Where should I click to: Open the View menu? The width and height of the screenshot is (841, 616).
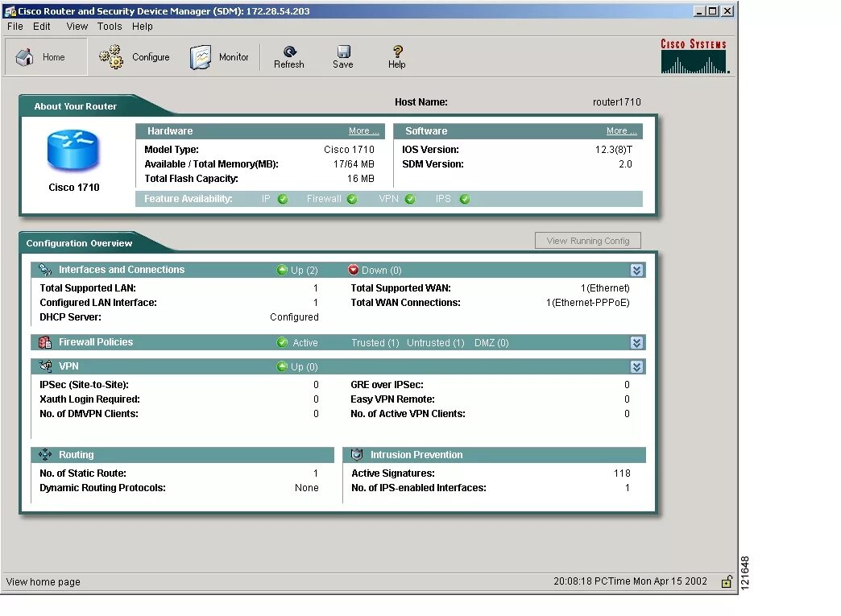click(x=77, y=27)
